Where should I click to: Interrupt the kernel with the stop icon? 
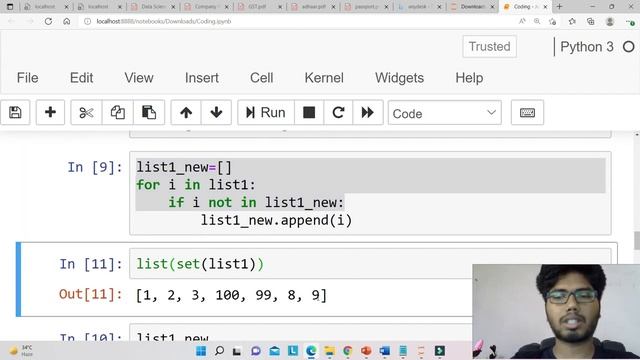point(309,112)
